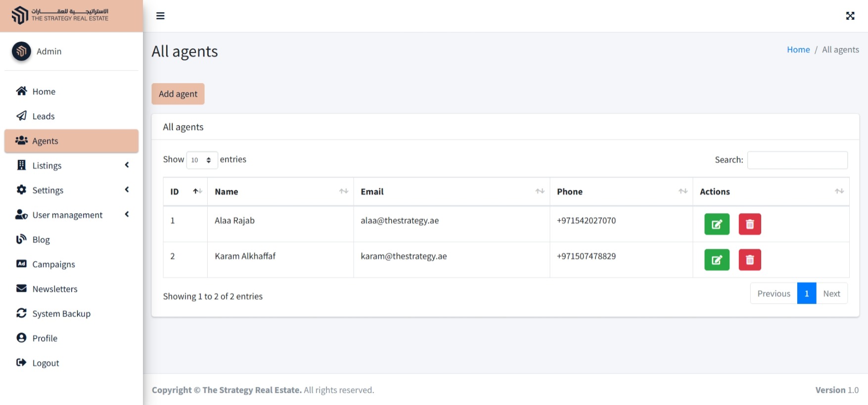Go to Next page in pagination
The image size is (868, 405).
click(831, 294)
